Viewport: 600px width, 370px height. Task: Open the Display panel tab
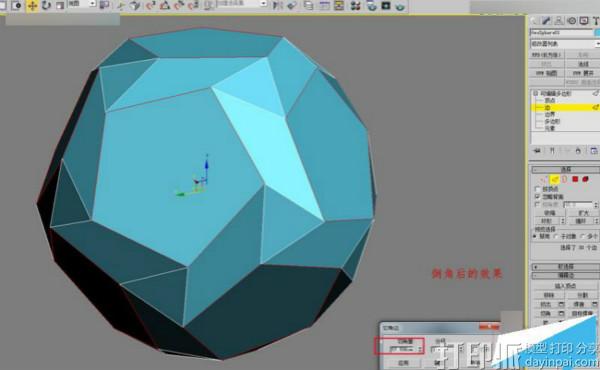click(584, 21)
